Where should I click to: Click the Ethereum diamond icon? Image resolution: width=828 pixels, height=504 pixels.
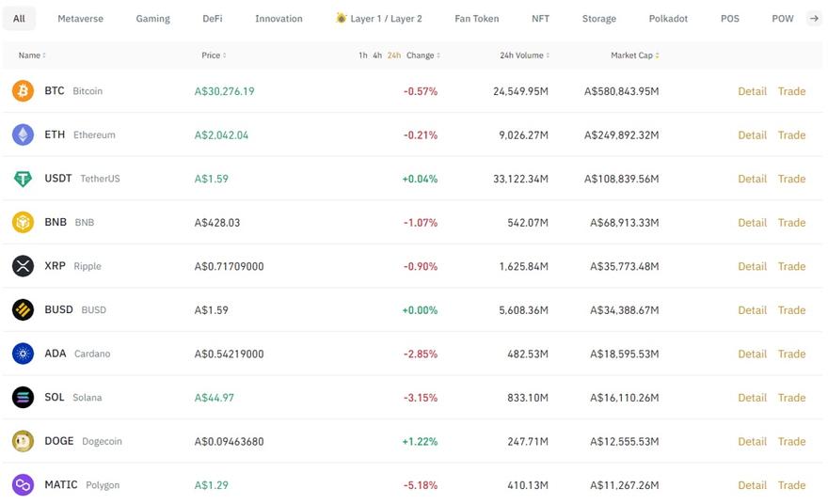[23, 134]
